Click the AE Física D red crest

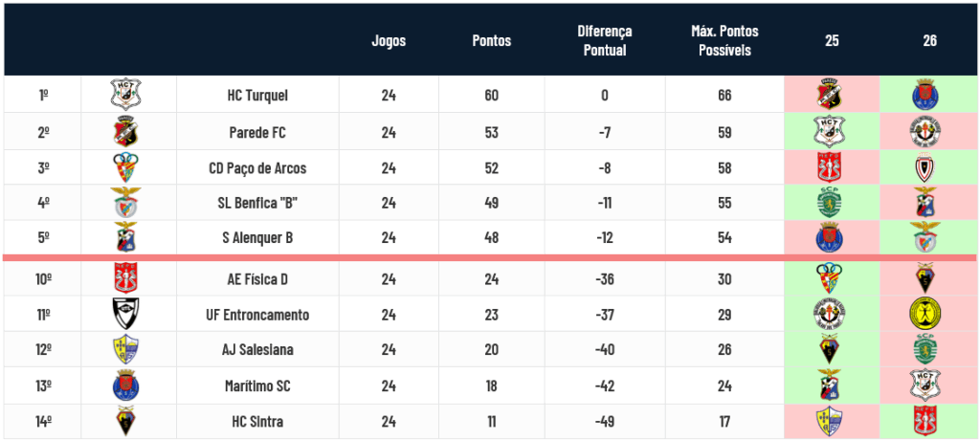pyautogui.click(x=125, y=278)
